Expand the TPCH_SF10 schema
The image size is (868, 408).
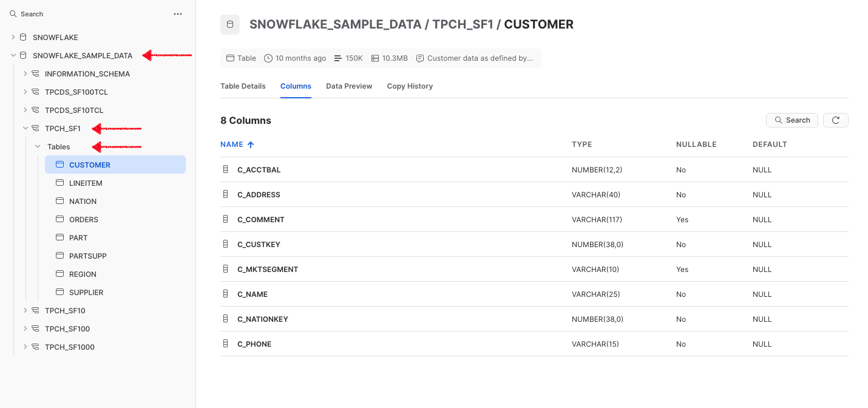click(x=25, y=310)
